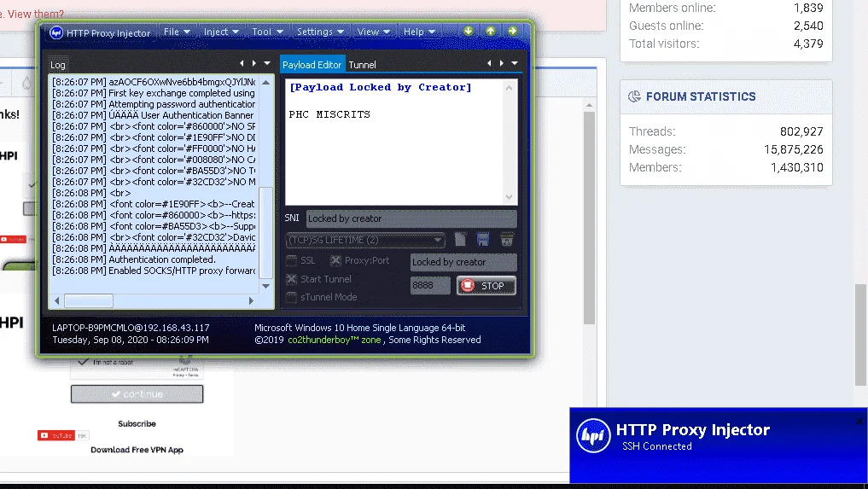Switch to the Tunnel tab
This screenshot has width=868, height=489.
[363, 65]
